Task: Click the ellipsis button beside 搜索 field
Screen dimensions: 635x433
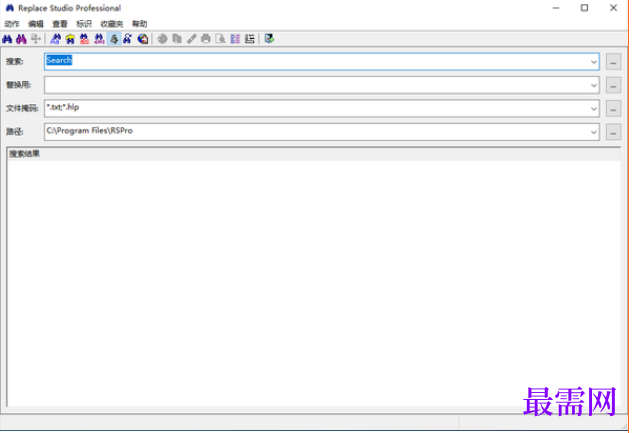Action: pyautogui.click(x=614, y=62)
